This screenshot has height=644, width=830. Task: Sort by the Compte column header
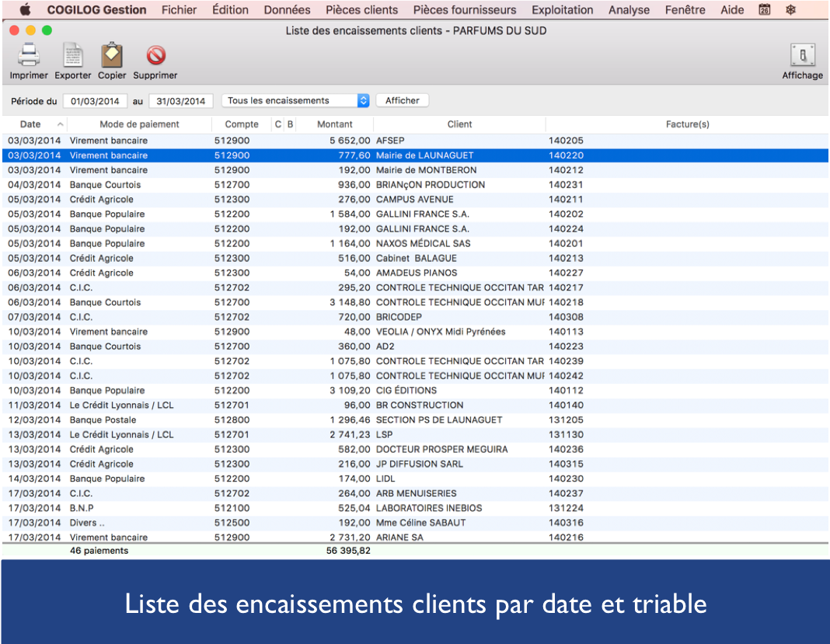pyautogui.click(x=242, y=124)
